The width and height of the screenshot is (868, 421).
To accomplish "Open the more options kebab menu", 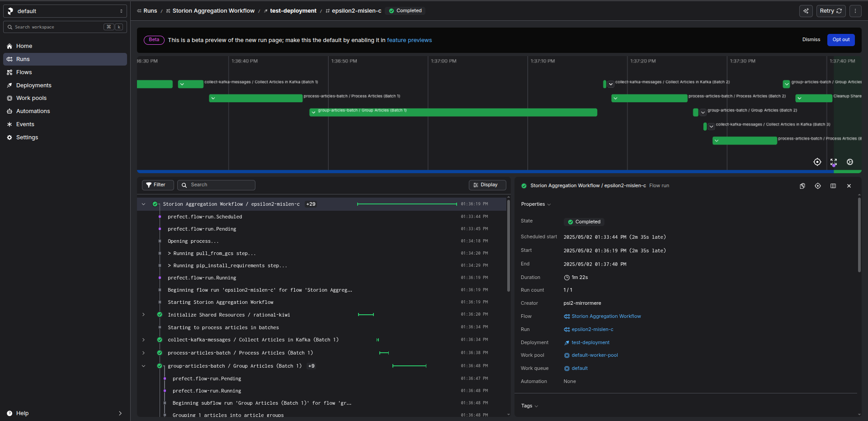I will pos(855,11).
